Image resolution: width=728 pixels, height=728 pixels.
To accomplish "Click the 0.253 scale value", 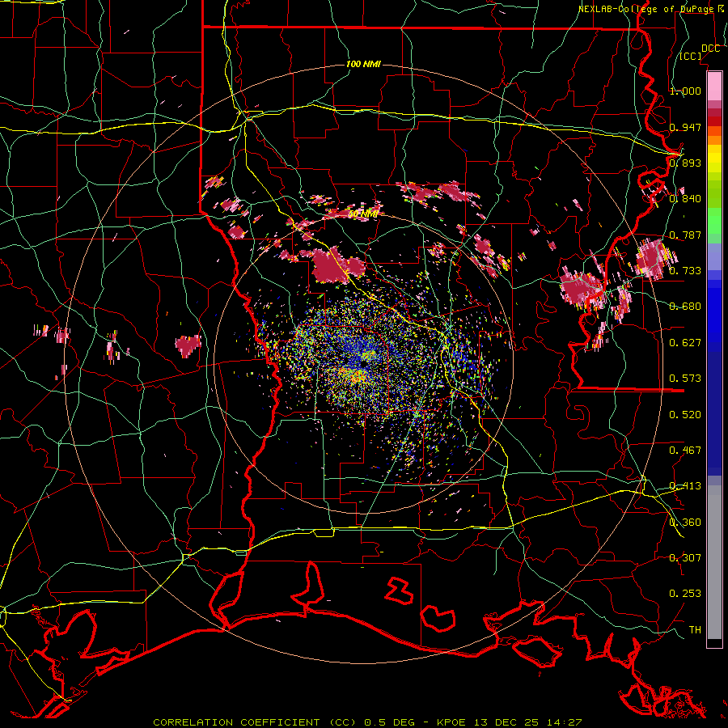I will [x=685, y=594].
